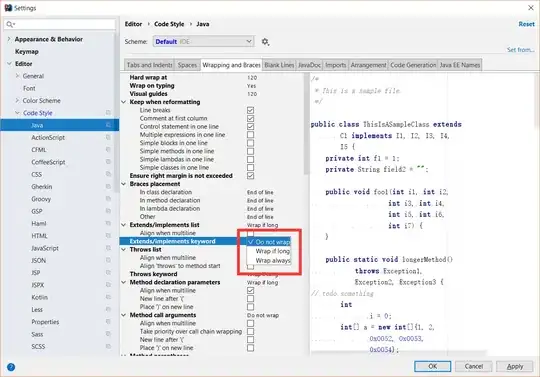
Task: Switch to the Blank Lines tab
Action: pyautogui.click(x=279, y=65)
